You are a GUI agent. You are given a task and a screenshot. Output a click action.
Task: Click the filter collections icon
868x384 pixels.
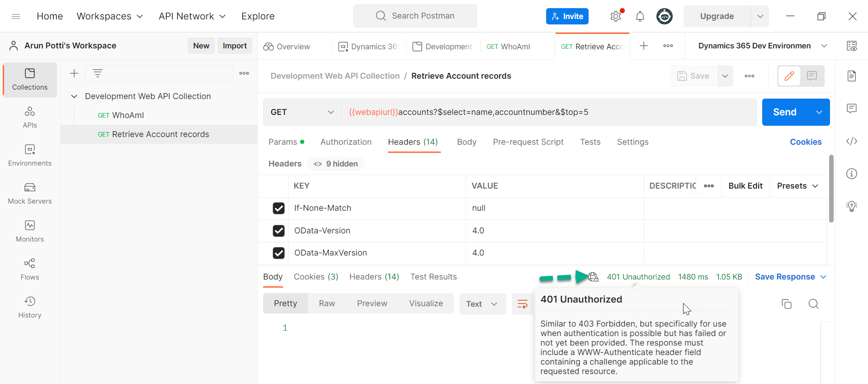pyautogui.click(x=98, y=73)
